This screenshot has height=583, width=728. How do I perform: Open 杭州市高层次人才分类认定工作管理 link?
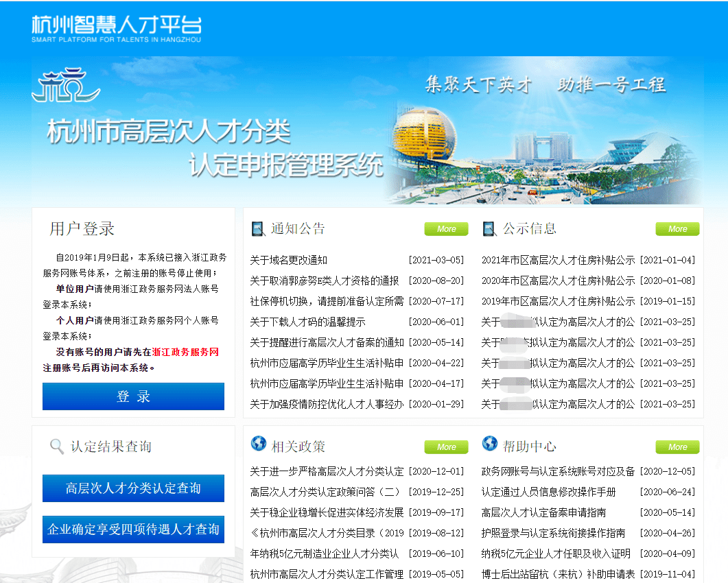pos(327,574)
